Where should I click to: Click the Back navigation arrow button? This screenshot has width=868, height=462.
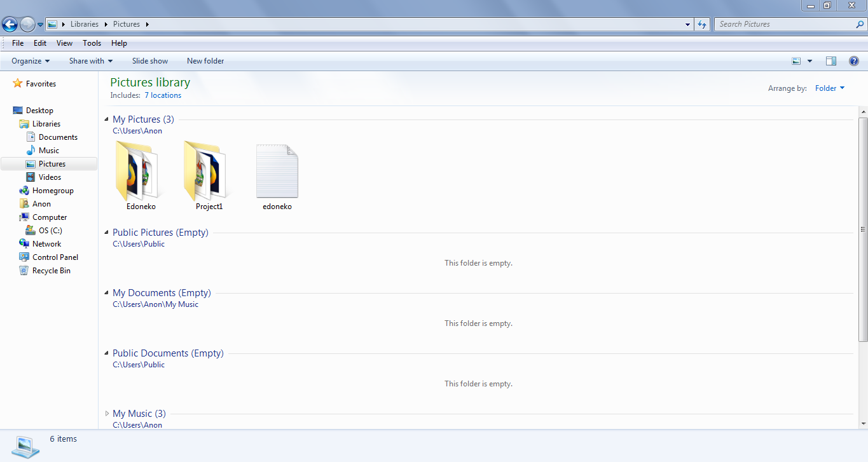click(10, 24)
